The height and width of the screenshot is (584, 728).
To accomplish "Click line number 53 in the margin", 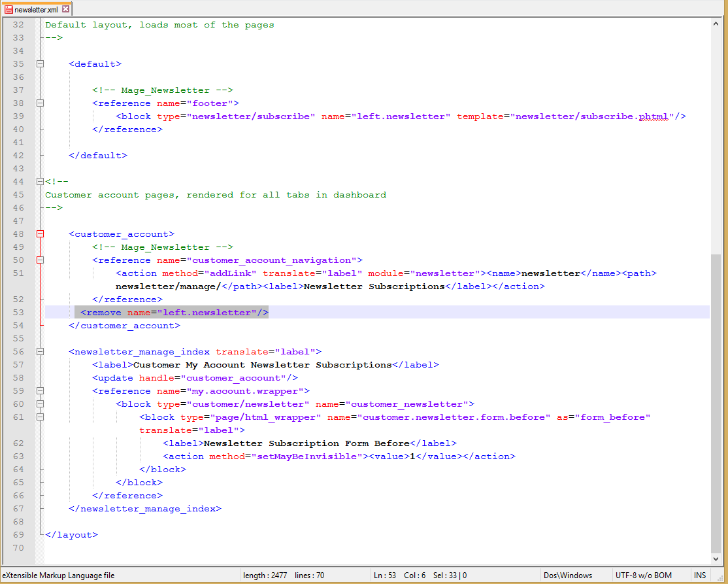I will 18,312.
